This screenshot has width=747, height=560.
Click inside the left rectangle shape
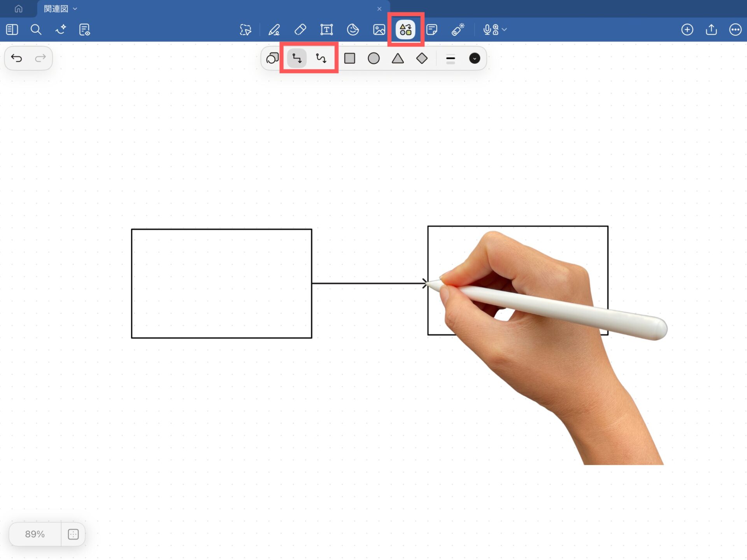221,283
